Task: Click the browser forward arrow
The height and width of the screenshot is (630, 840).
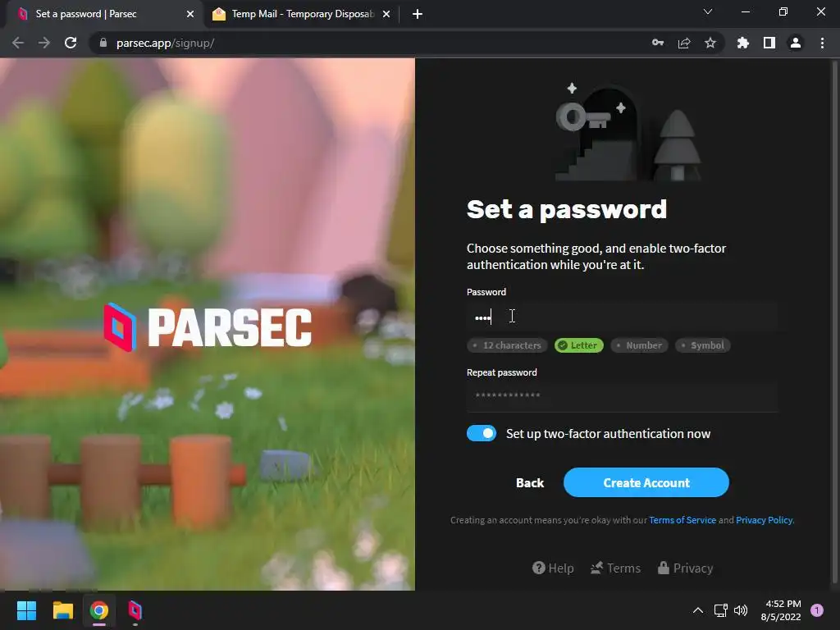Action: tap(44, 43)
